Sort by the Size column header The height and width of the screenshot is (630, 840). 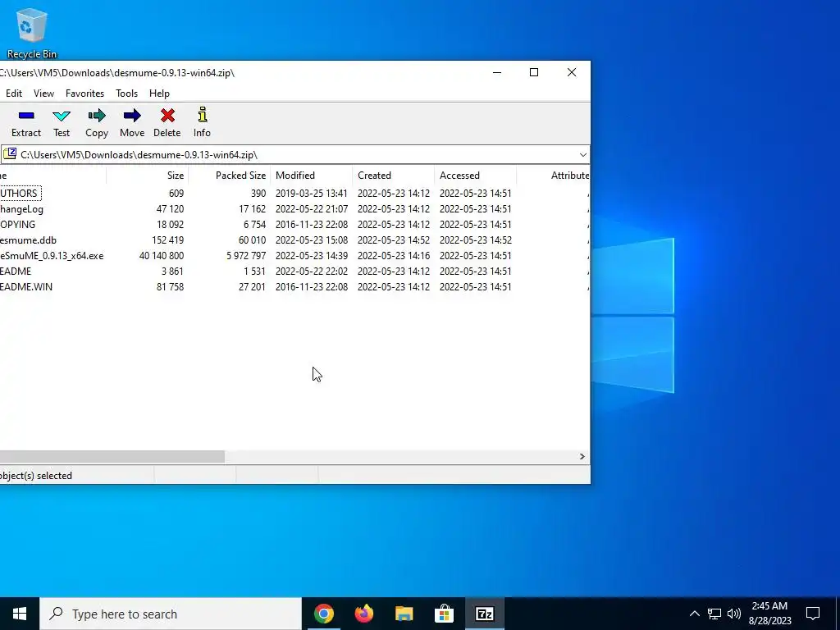[147, 176]
